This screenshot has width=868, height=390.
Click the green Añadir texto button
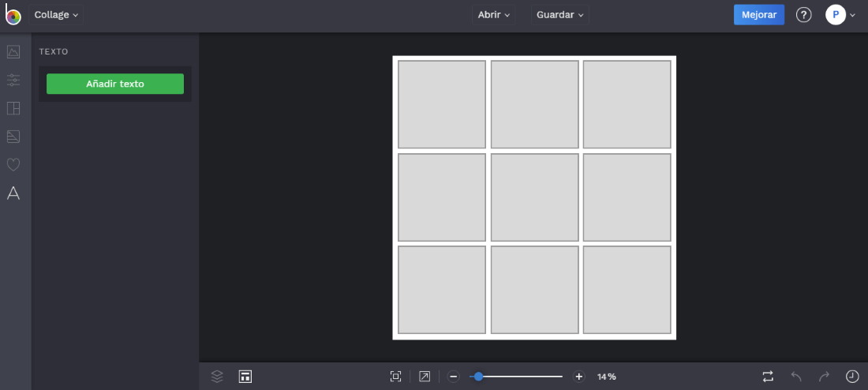[115, 84]
